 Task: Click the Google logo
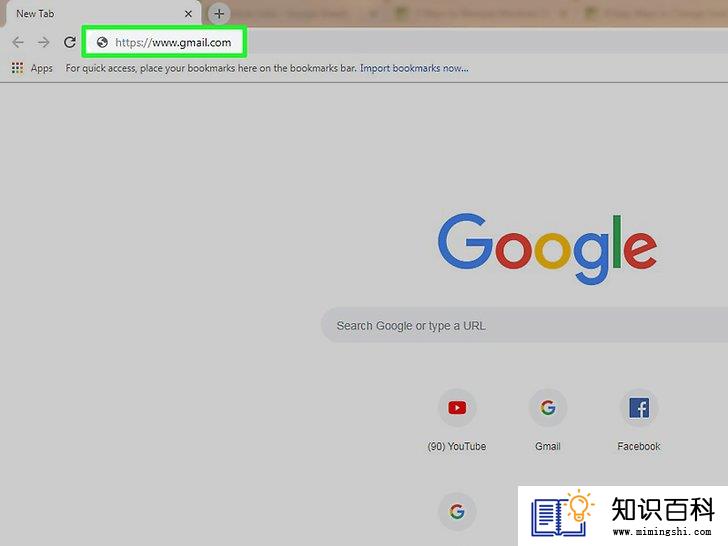pos(547,248)
